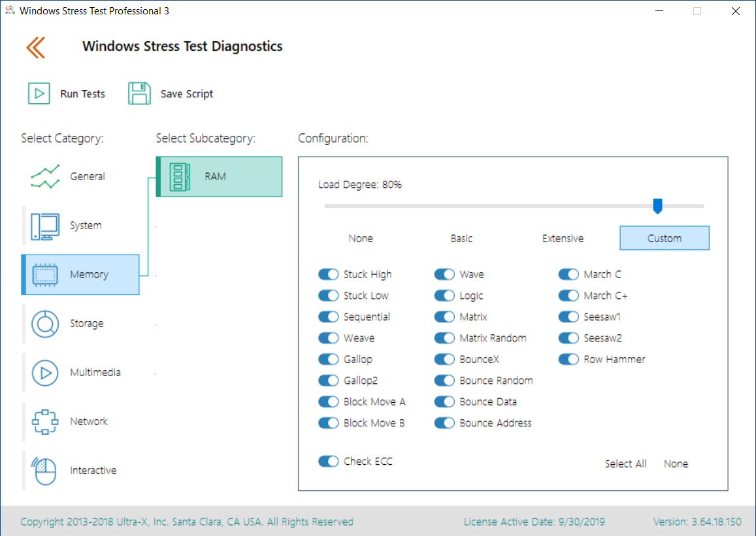Viewport: 756px width, 536px height.
Task: Disable the Bounce Address test
Action: click(444, 423)
